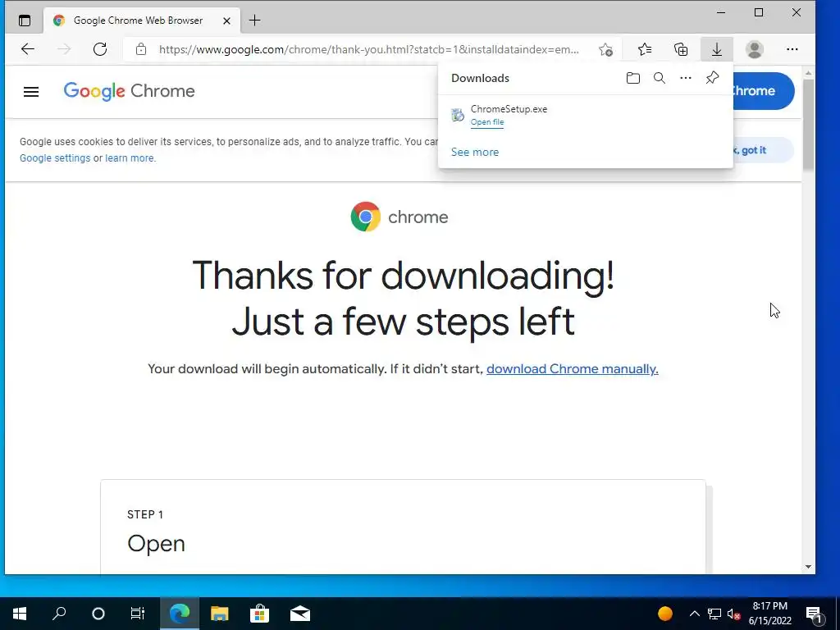
Task: Click the orange circle tray icon
Action: point(665,614)
